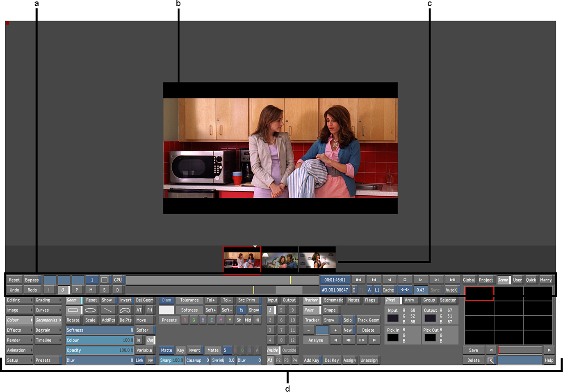The height and width of the screenshot is (392, 563).
Task: Toggle the Link button
Action: (140, 360)
